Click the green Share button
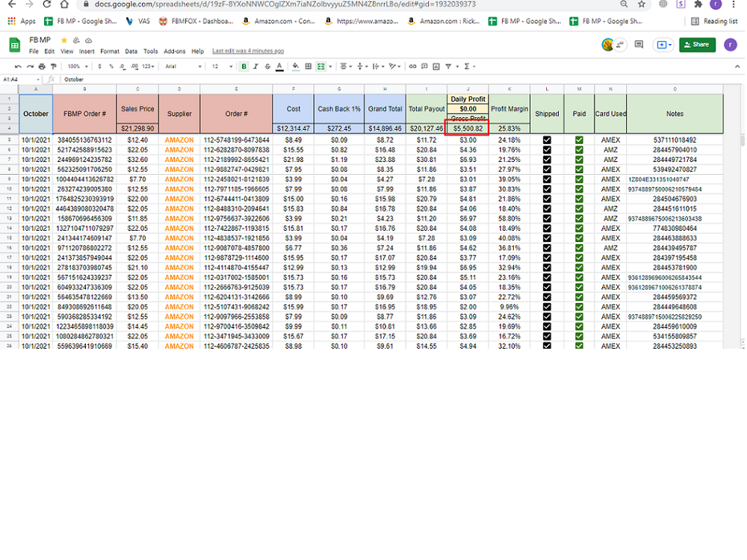The height and width of the screenshot is (560, 747). pos(697,45)
